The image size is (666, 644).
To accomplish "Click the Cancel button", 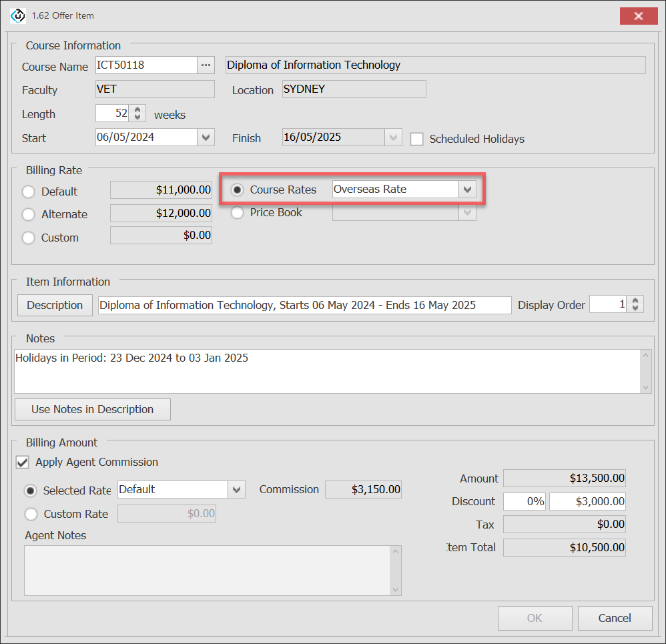I will [x=615, y=618].
